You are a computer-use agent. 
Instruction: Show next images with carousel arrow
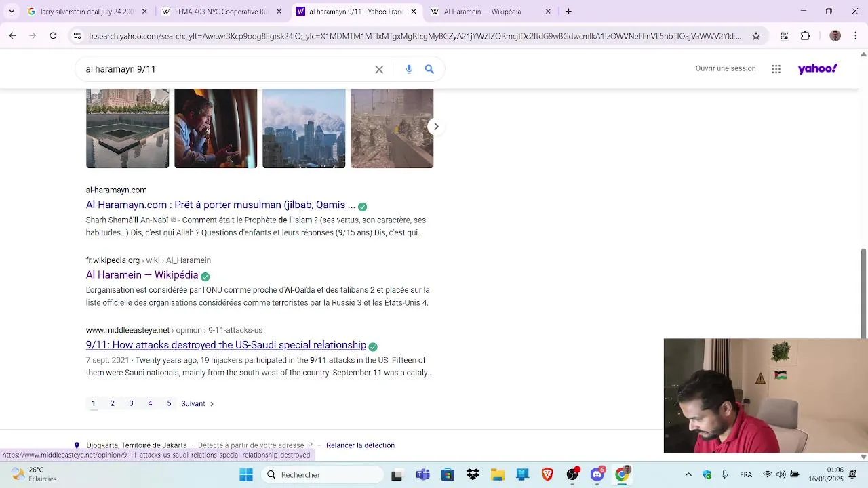(x=436, y=127)
